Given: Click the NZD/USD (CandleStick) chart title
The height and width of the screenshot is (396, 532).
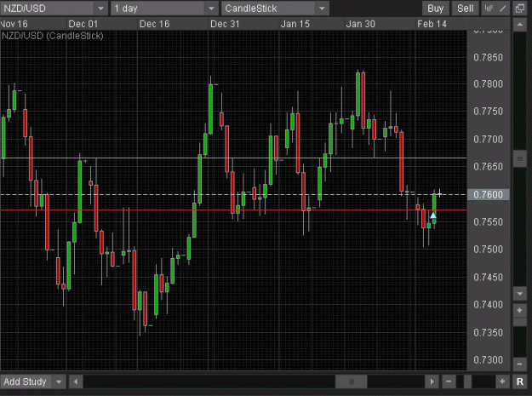Looking at the screenshot, I should pos(52,36).
